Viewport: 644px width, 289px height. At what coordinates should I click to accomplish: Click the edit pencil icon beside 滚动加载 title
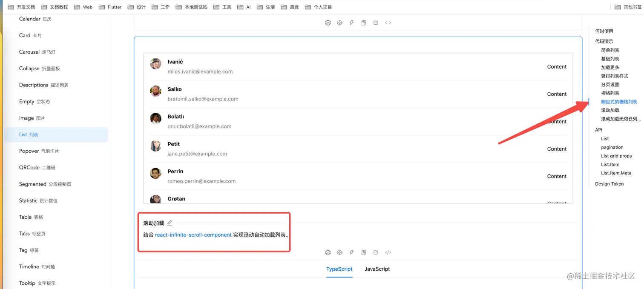[x=170, y=223]
